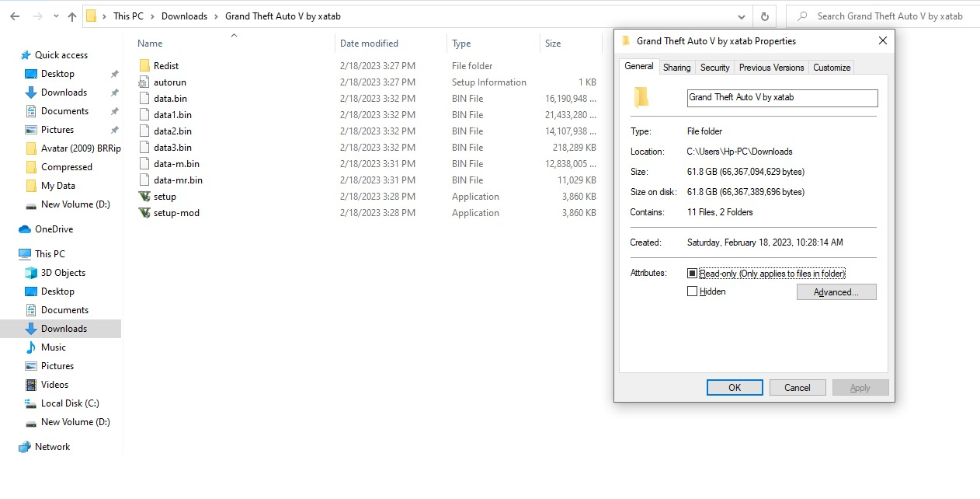Select the data-m.bin file icon
The height and width of the screenshot is (499, 980).
pos(144,164)
